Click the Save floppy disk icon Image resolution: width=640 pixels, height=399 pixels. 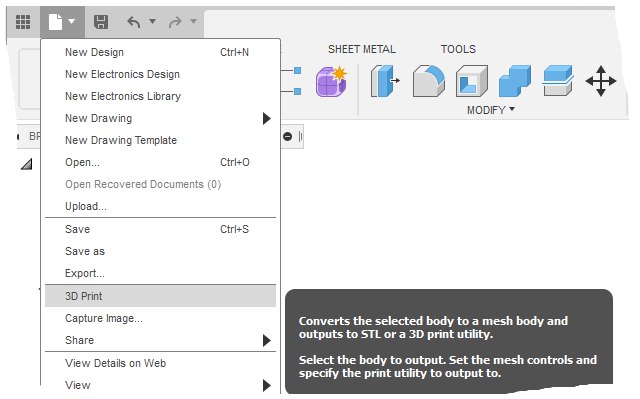(101, 22)
